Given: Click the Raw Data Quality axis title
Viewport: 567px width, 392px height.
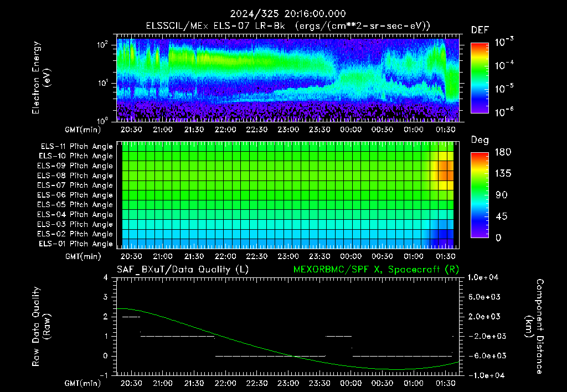Looking at the screenshot, I should coord(41,327).
